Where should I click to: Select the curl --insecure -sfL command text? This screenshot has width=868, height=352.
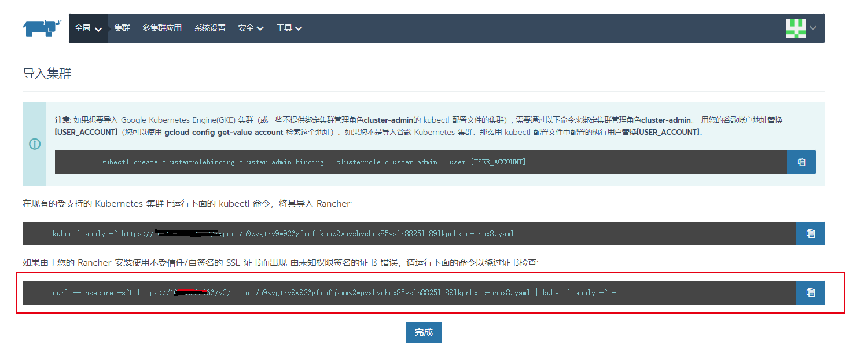(x=334, y=293)
